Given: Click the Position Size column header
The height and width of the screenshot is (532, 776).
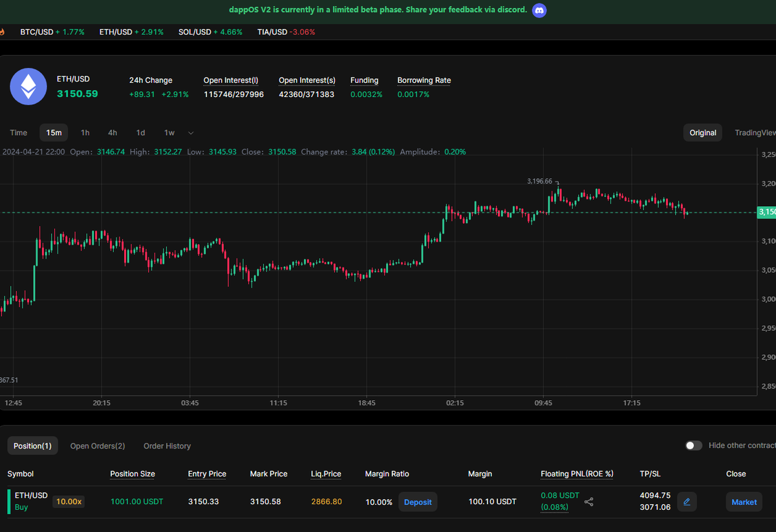Looking at the screenshot, I should tap(133, 474).
